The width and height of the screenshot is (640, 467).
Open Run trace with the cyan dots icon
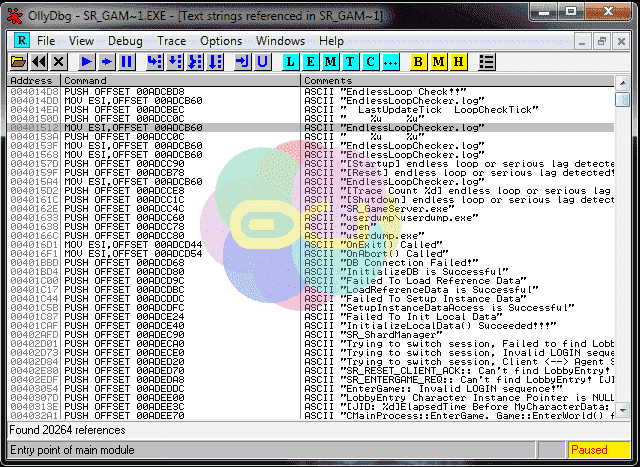point(391,62)
